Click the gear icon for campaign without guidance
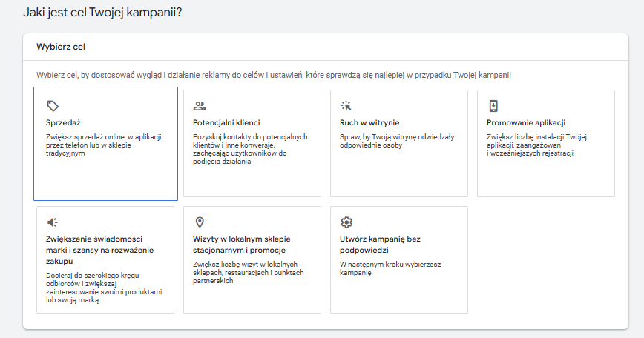This screenshot has height=338, width=644. click(x=346, y=222)
